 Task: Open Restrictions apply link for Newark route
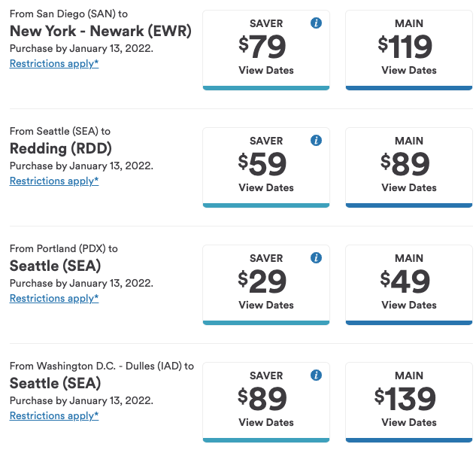tap(54, 63)
